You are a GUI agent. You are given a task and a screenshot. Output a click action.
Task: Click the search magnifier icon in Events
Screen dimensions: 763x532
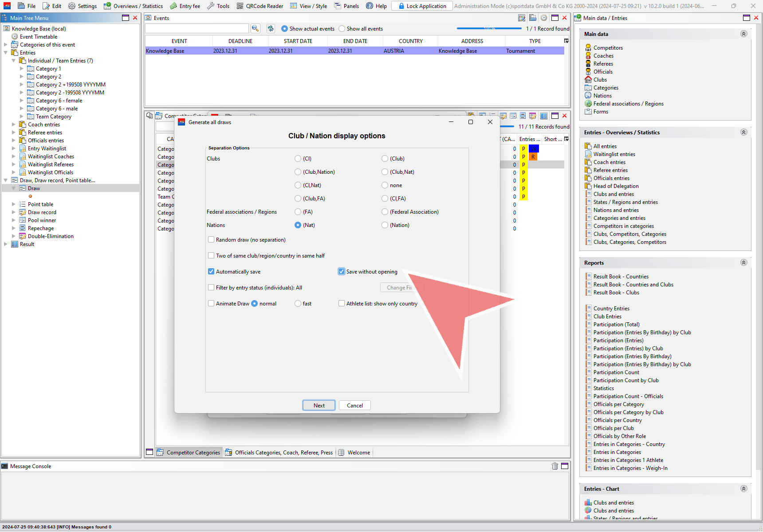(x=255, y=28)
